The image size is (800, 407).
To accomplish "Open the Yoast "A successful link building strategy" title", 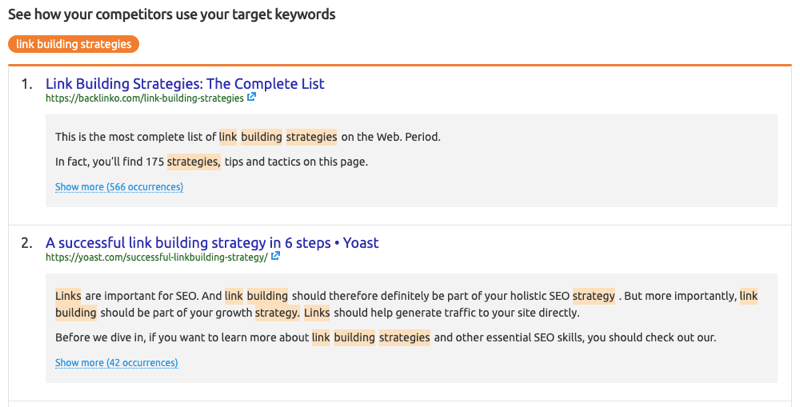I will 212,242.
